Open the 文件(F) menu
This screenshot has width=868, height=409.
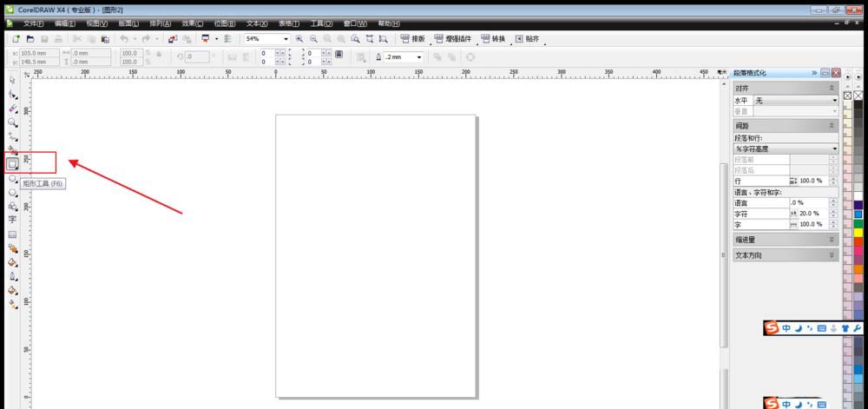[x=33, y=23]
